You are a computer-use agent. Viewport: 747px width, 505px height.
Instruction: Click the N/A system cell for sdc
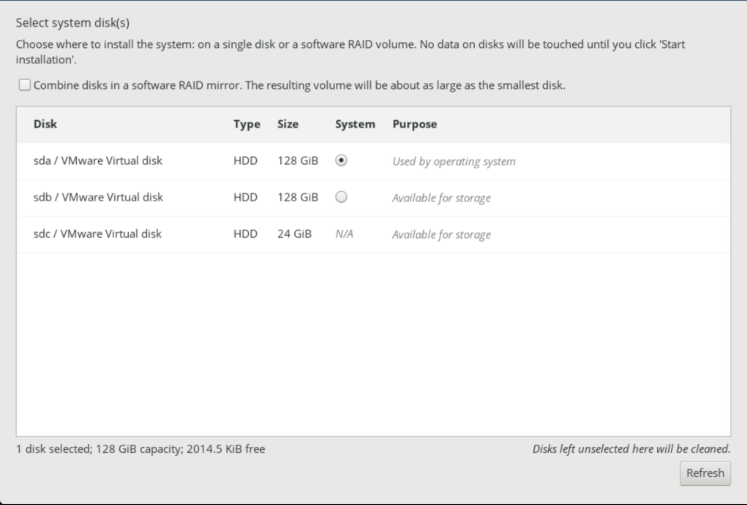[344, 234]
